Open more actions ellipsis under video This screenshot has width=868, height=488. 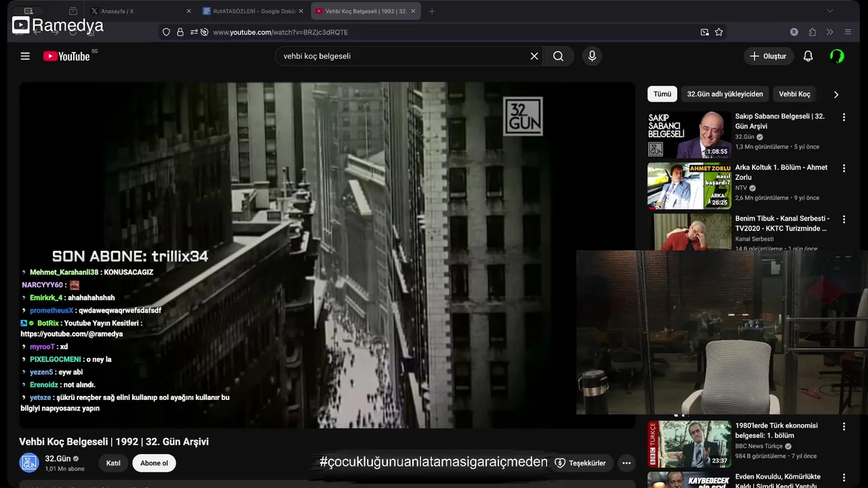[627, 463]
